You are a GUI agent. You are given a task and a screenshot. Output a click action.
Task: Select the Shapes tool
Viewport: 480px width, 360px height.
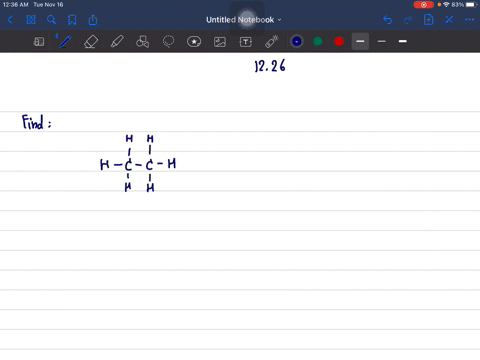click(x=142, y=42)
